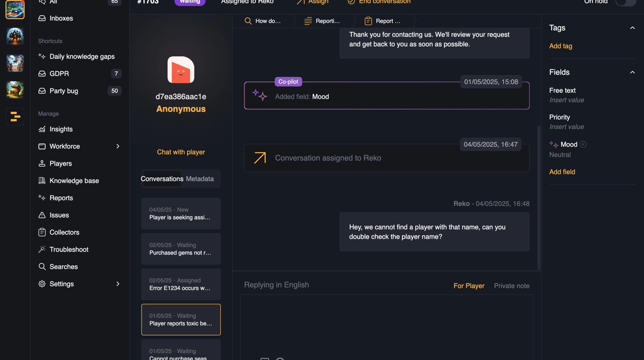Click the Workforce icon
Image resolution: width=644 pixels, height=360 pixels.
coord(42,146)
